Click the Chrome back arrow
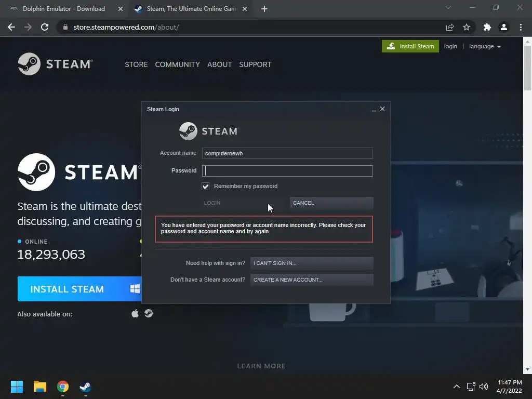This screenshot has width=532, height=399. [11, 27]
